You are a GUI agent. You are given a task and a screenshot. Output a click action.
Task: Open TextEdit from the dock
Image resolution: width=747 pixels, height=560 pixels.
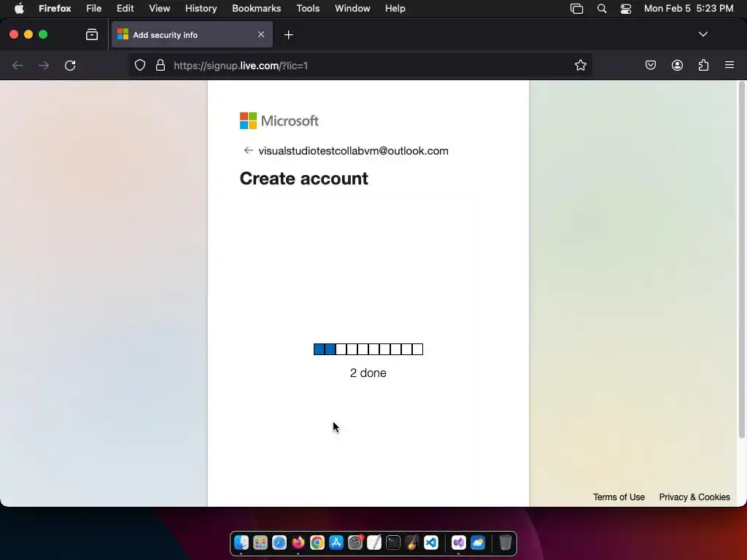[374, 542]
